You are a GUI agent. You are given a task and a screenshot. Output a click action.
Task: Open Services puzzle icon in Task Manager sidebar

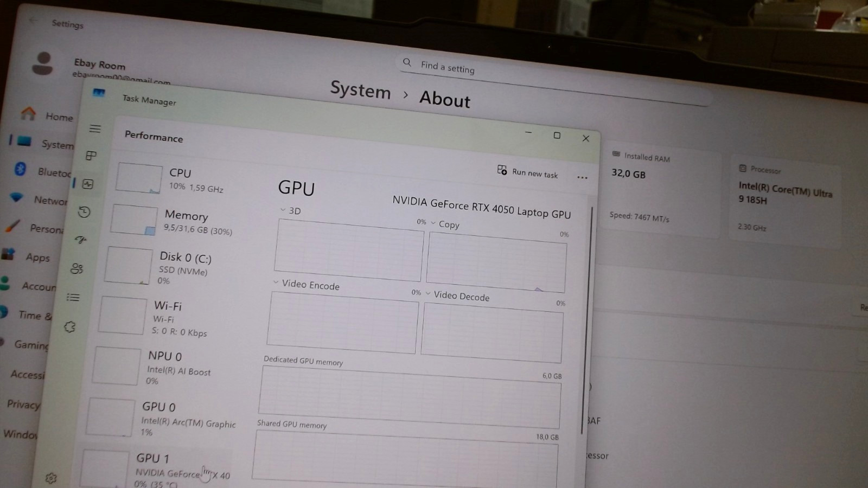[69, 326]
